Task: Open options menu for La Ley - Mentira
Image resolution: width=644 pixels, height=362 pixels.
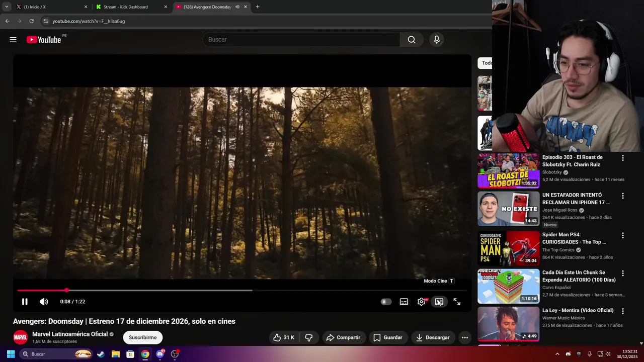Action: pos(623,311)
